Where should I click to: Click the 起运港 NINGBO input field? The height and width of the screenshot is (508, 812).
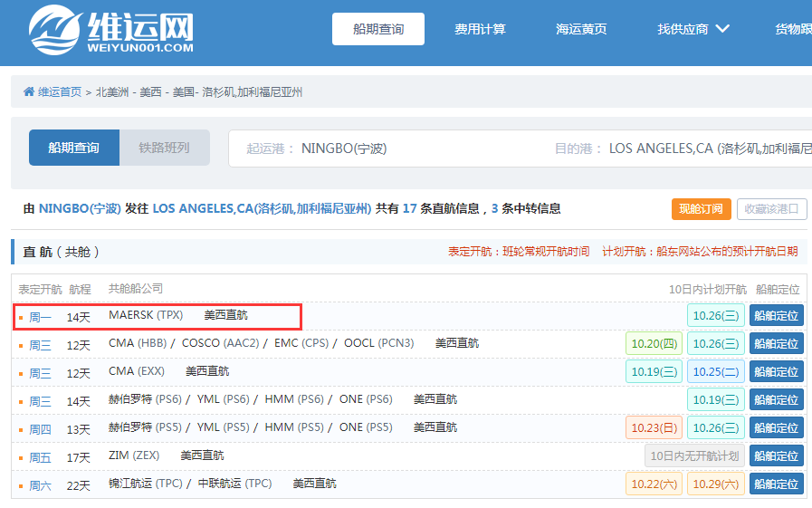click(380, 149)
